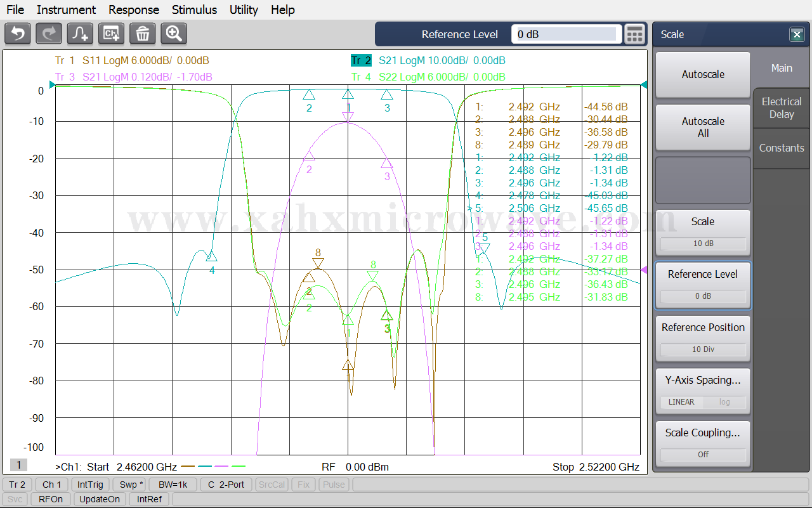Activate the Zoom magnifier icon

174,34
